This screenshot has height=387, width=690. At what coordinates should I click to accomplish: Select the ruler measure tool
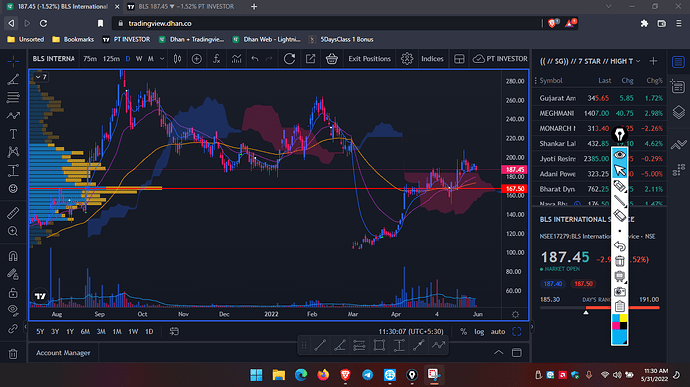click(x=13, y=213)
